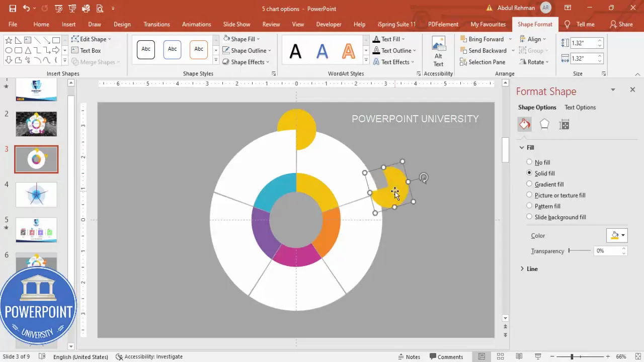
Task: Click the Tell me search box
Action: coord(579,24)
